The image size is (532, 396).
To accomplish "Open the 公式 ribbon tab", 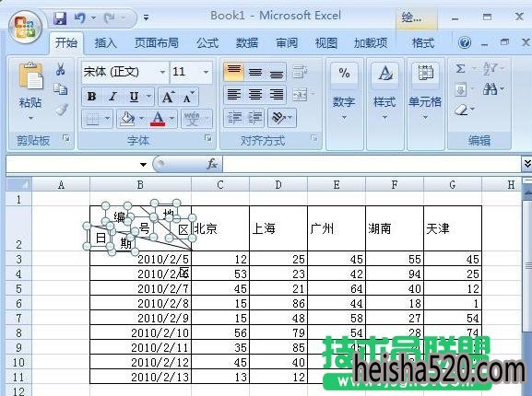I will point(207,43).
